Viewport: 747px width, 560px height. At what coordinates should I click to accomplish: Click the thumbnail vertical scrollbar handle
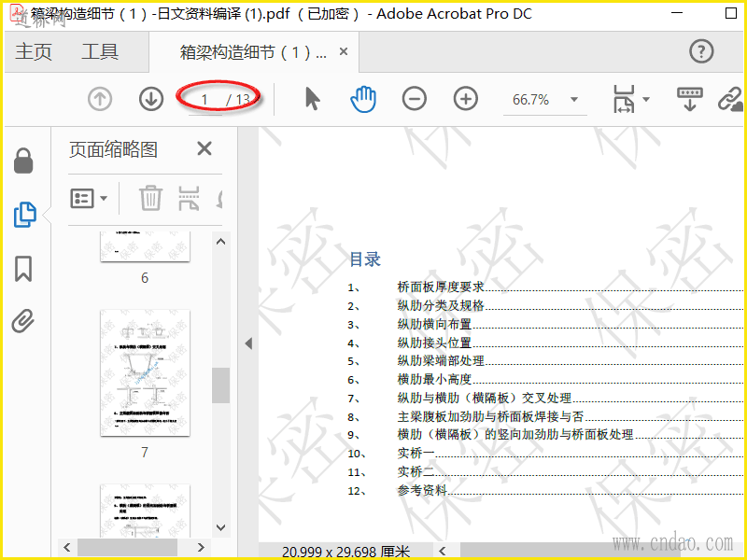click(220, 385)
